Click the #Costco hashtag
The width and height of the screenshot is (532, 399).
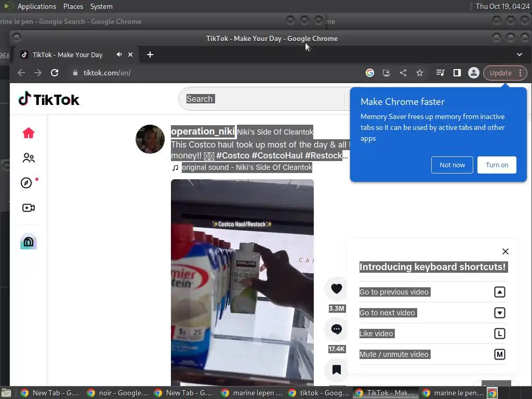pos(233,156)
